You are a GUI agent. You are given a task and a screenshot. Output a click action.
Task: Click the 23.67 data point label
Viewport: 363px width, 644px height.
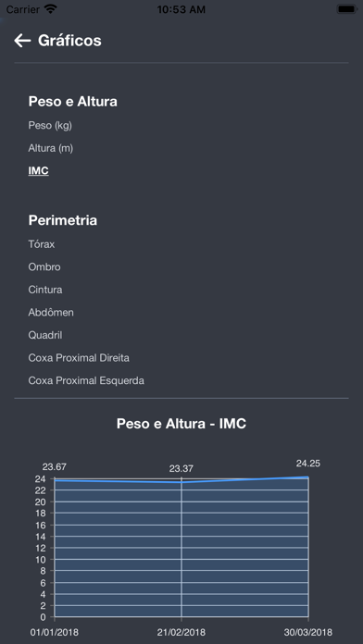pyautogui.click(x=55, y=467)
